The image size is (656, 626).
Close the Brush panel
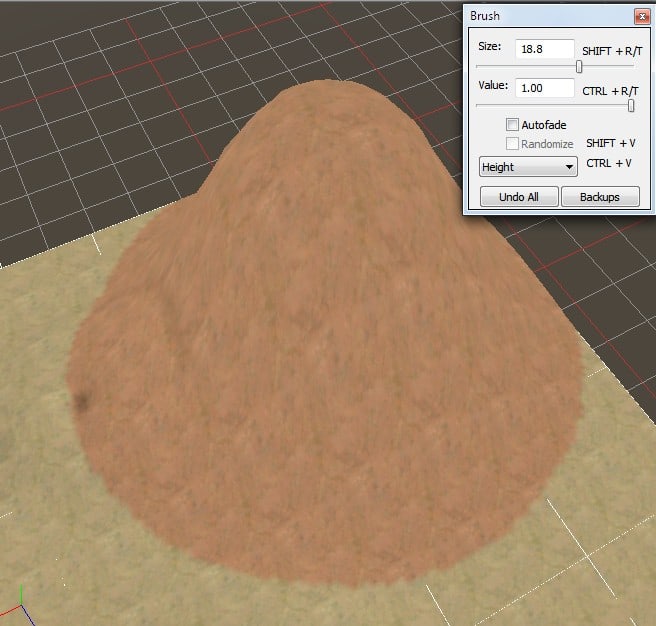click(x=639, y=16)
